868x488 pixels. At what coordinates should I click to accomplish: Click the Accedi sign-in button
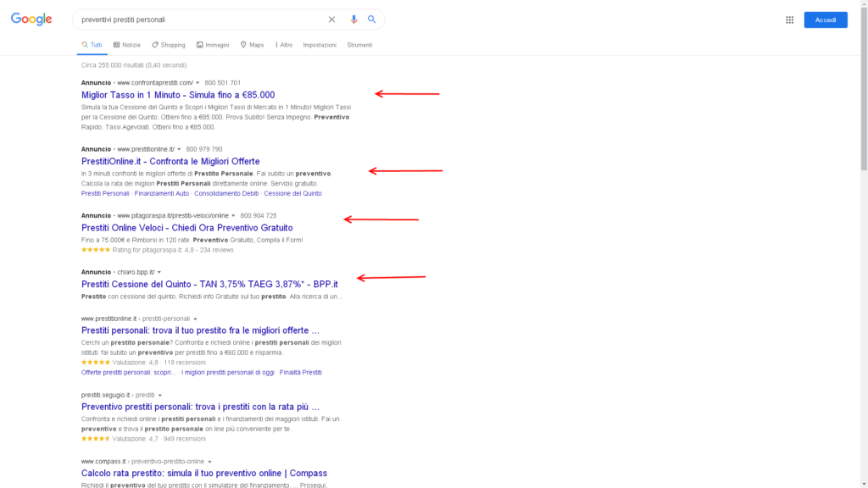[x=826, y=20]
